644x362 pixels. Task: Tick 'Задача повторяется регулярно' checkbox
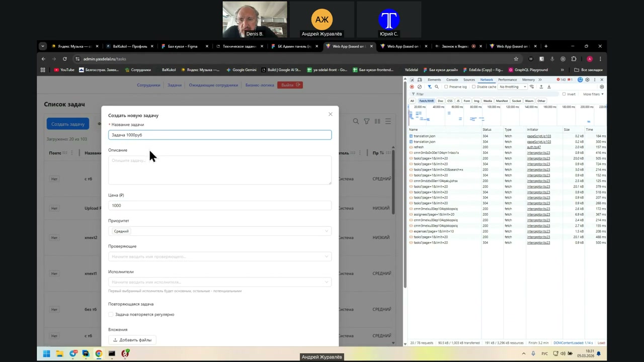111,315
